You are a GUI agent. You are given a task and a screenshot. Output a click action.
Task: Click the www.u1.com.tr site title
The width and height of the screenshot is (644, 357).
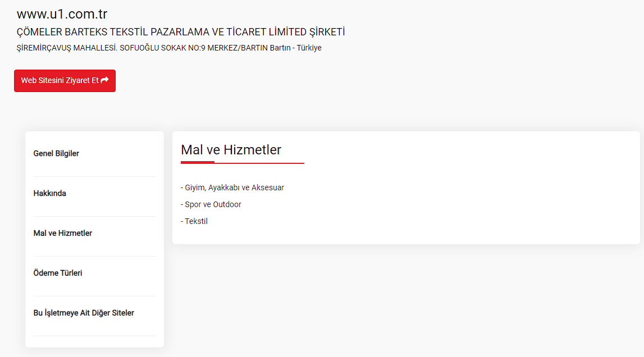click(x=62, y=14)
